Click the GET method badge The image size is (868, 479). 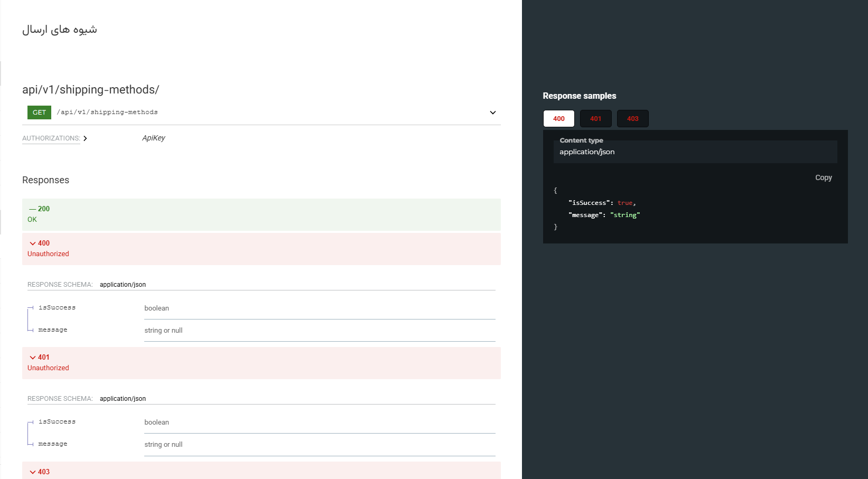click(x=39, y=112)
